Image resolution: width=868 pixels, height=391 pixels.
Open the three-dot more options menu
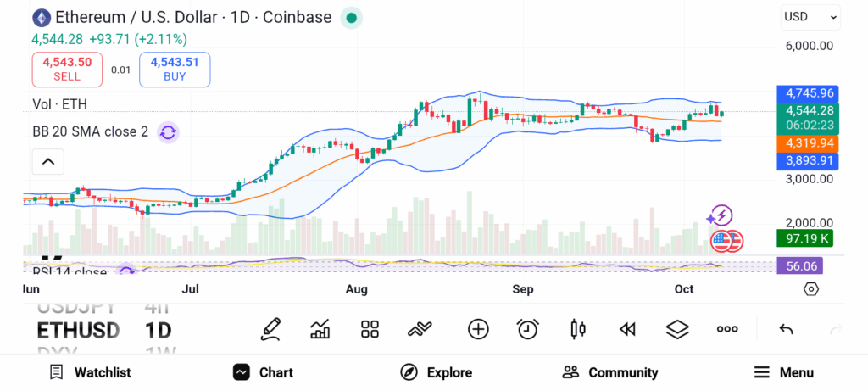click(727, 329)
